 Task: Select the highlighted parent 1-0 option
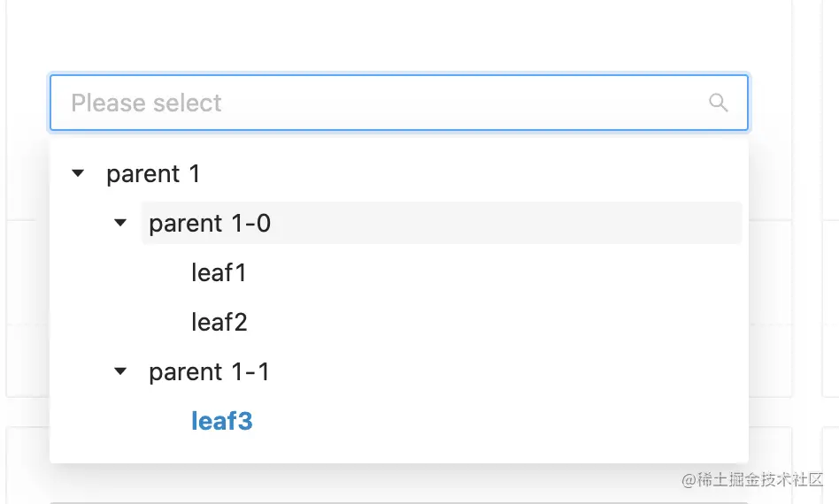point(210,224)
